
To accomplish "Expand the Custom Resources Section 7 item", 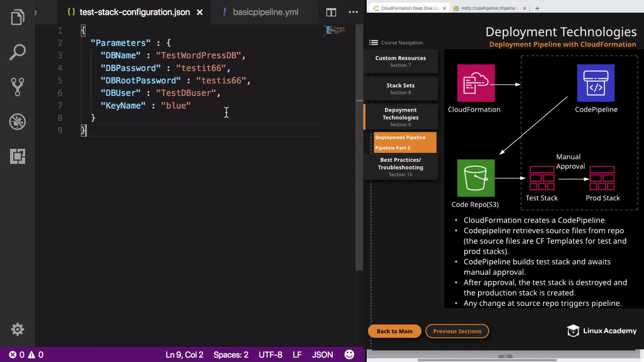I will click(x=400, y=61).
